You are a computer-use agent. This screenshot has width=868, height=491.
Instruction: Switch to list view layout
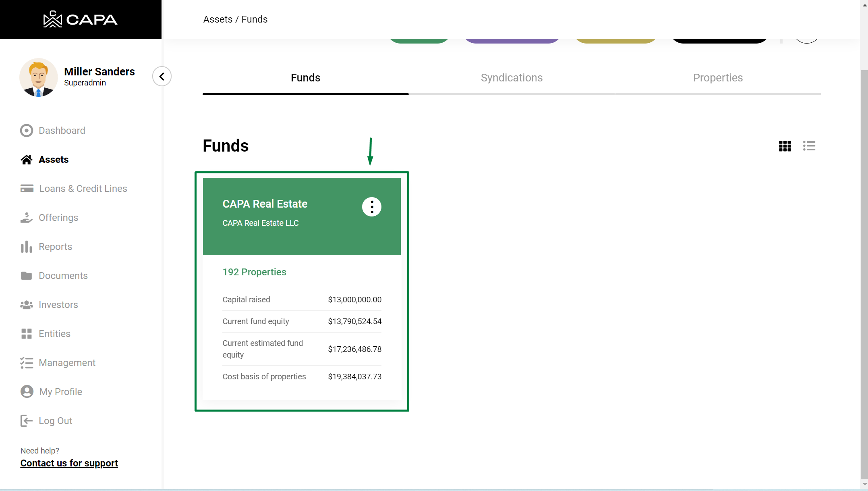pos(809,146)
